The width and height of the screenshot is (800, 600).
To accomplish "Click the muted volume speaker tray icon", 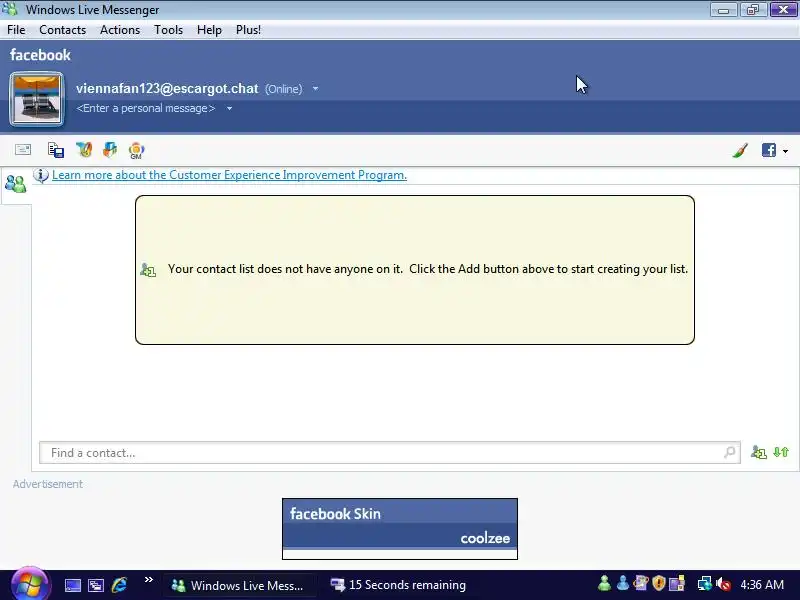I will (723, 583).
